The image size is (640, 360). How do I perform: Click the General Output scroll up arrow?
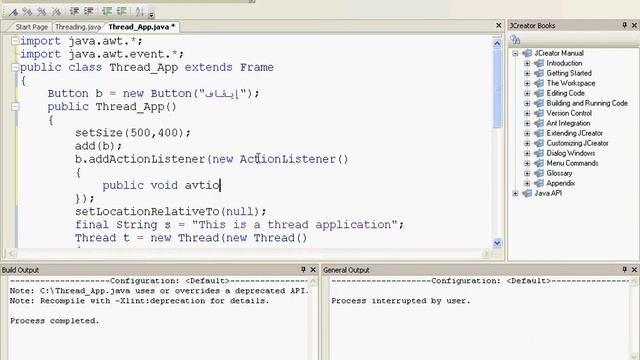634,281
